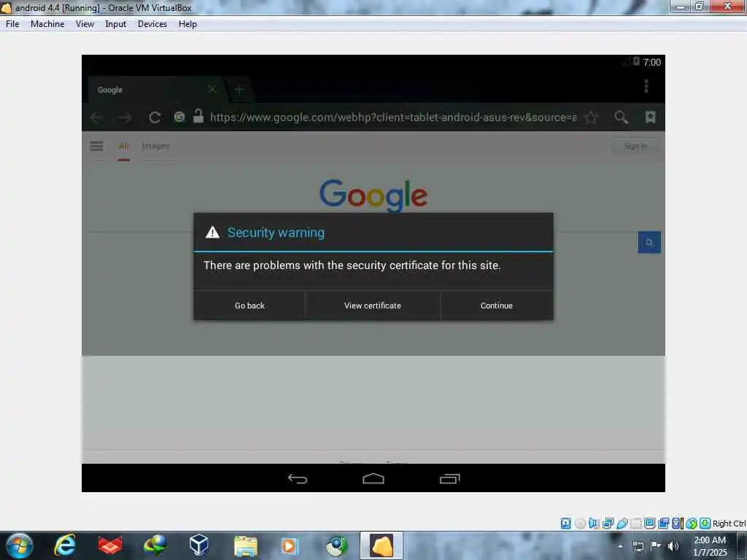Screen dimensions: 747x560
Task: Focus the URL address bar
Action: pyautogui.click(x=393, y=117)
